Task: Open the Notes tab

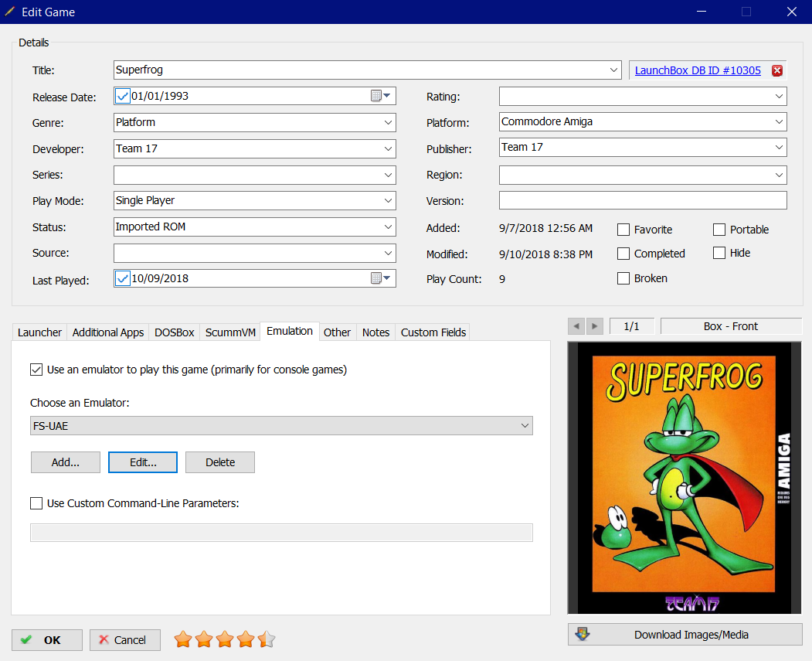Action: pos(376,332)
